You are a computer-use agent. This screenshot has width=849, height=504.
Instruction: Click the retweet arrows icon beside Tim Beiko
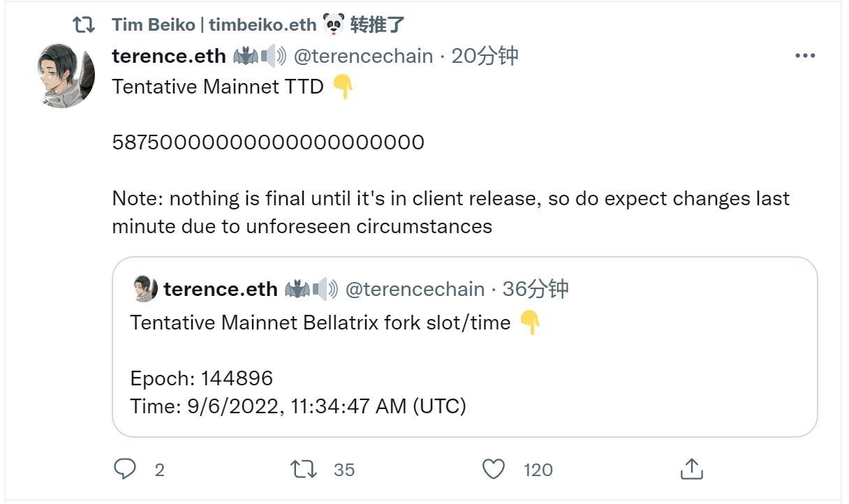tap(83, 23)
